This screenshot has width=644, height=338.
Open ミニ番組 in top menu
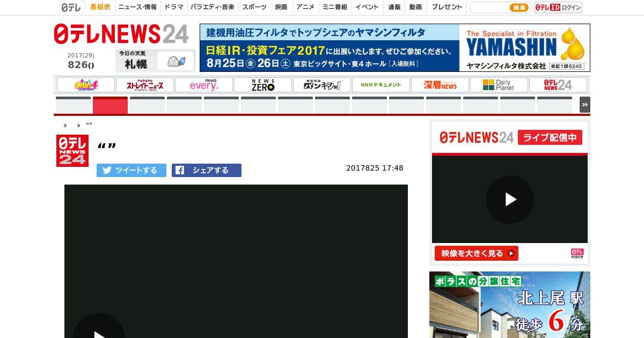(335, 7)
